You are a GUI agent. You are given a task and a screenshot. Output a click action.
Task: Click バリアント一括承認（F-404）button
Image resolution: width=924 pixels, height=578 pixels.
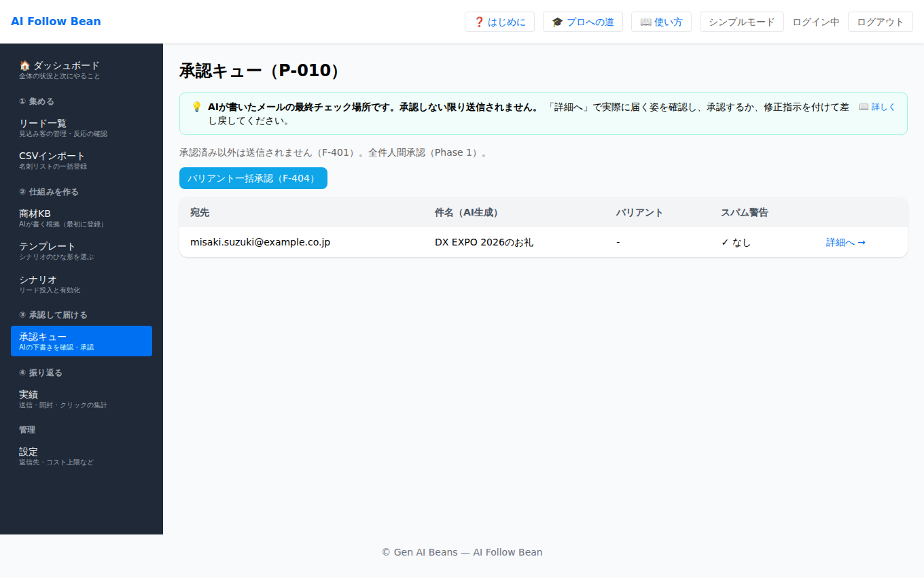(253, 178)
